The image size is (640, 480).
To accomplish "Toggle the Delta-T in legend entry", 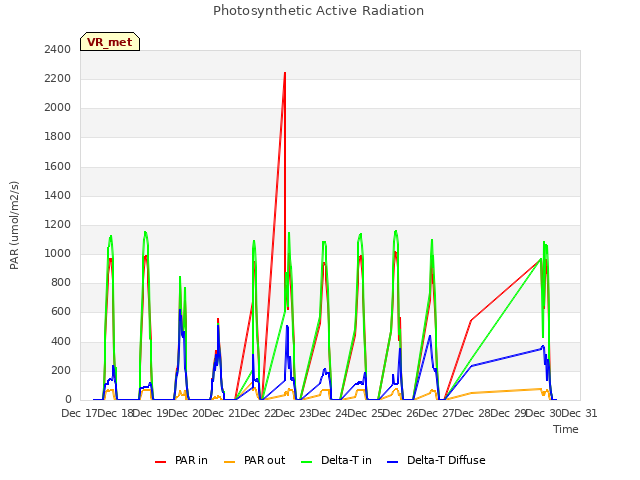I will pos(336,460).
